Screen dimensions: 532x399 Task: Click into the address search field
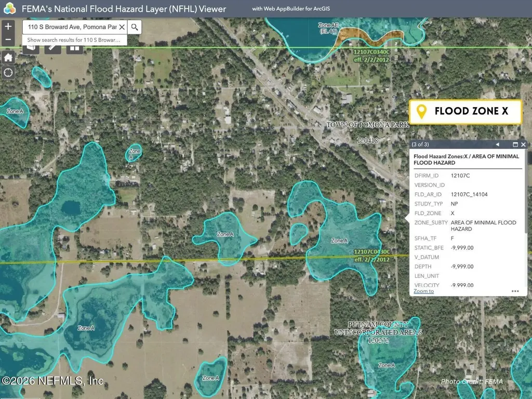click(72, 27)
